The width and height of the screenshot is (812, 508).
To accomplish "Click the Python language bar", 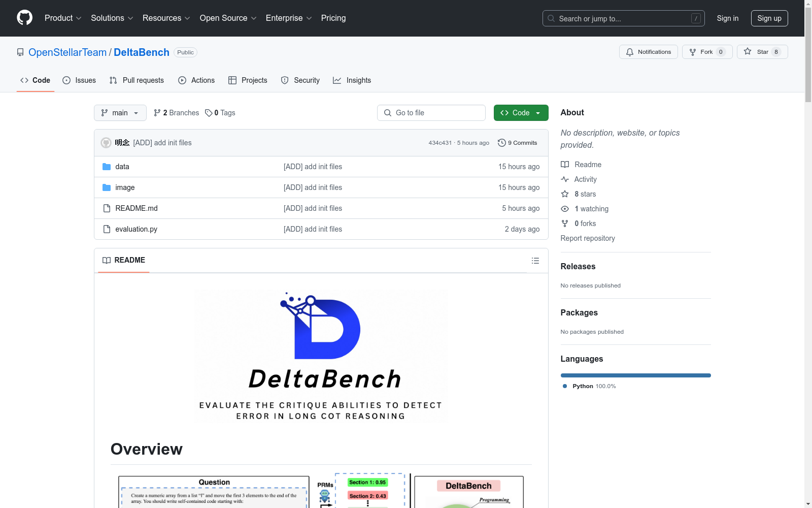I will [x=636, y=375].
